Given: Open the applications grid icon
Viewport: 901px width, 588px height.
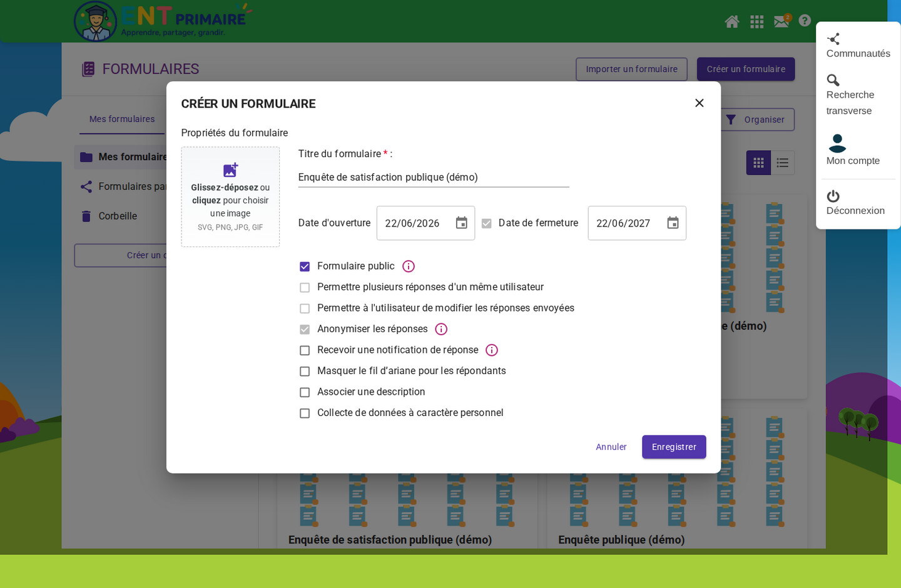Looking at the screenshot, I should click(x=757, y=22).
